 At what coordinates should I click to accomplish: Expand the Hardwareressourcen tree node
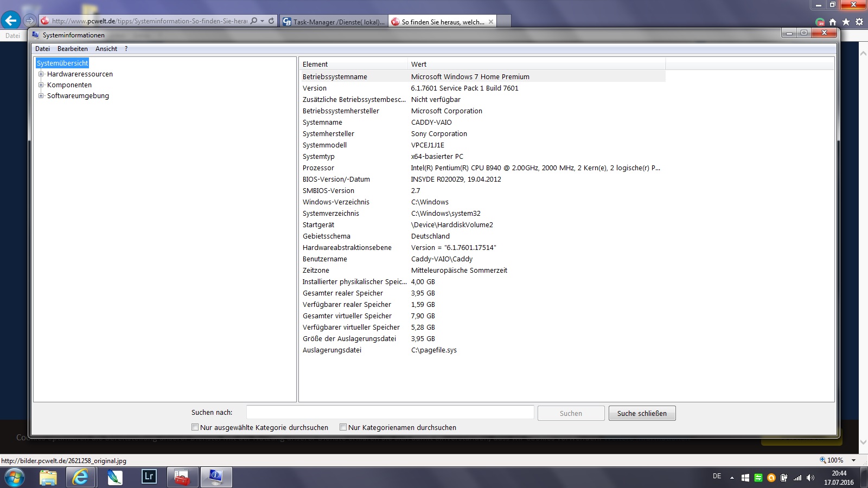pyautogui.click(x=41, y=74)
